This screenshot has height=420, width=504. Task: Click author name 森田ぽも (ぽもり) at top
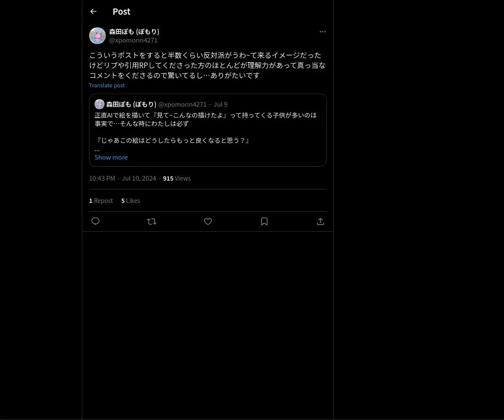(x=134, y=31)
